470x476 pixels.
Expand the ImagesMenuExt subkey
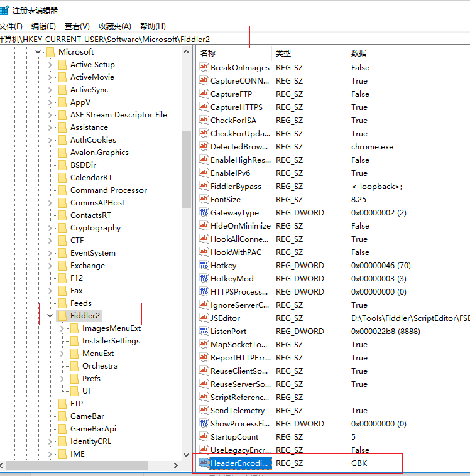click(x=62, y=328)
